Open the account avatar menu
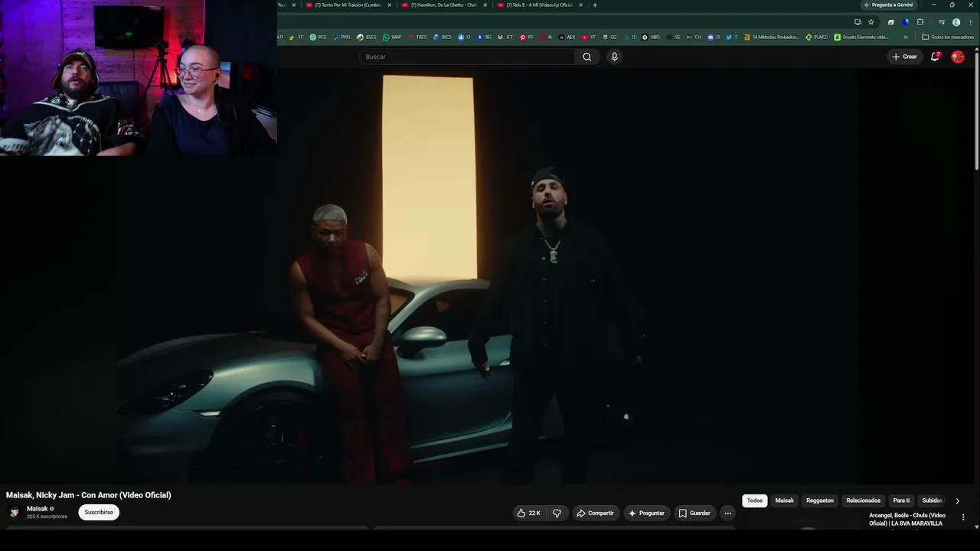The width and height of the screenshot is (980, 551). click(957, 57)
